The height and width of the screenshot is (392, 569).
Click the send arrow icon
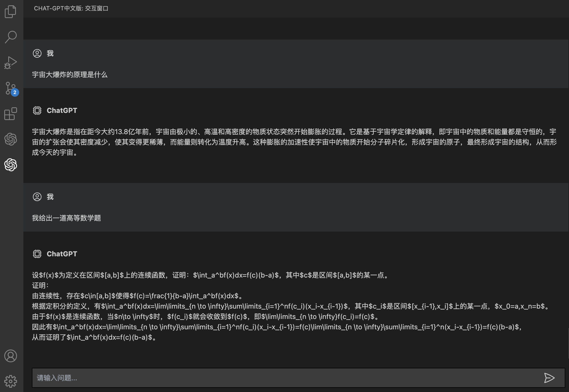click(549, 378)
